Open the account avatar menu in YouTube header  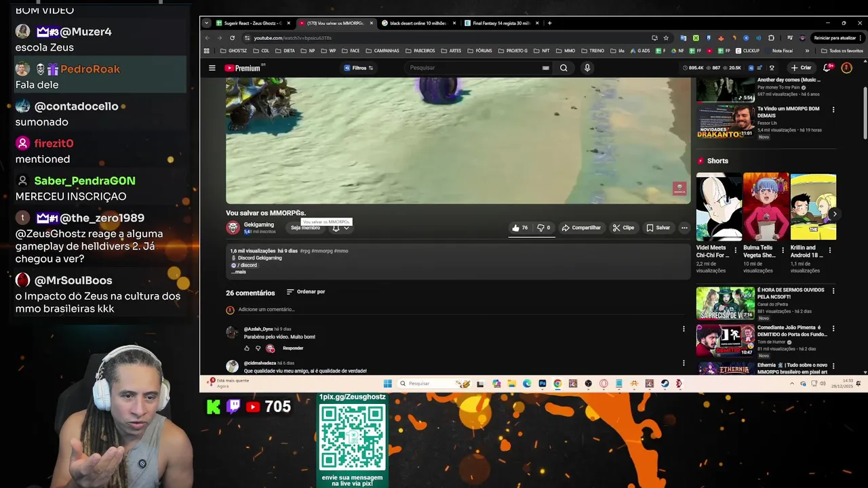pos(846,68)
